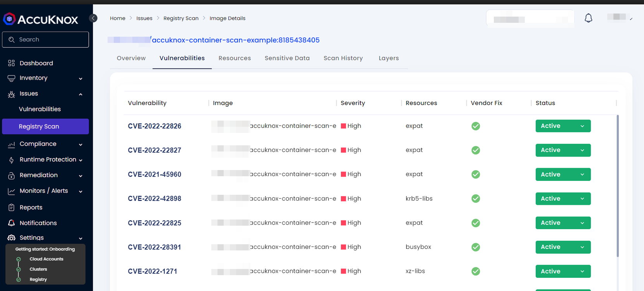Click the vendor fix checkmark for CVE-2022-22826

pyautogui.click(x=476, y=126)
